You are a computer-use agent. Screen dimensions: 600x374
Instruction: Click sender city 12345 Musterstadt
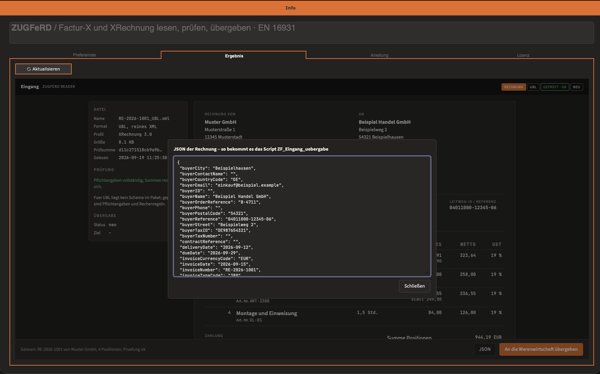[223, 137]
